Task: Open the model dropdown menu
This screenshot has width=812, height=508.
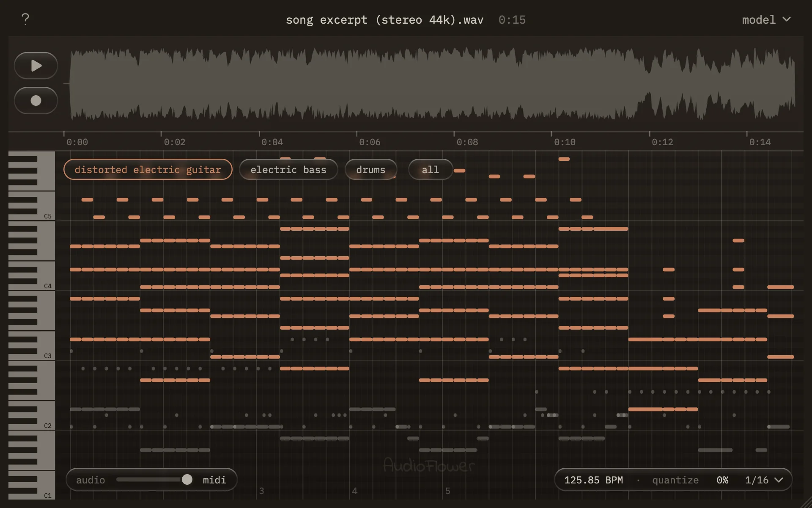Action: [766, 19]
